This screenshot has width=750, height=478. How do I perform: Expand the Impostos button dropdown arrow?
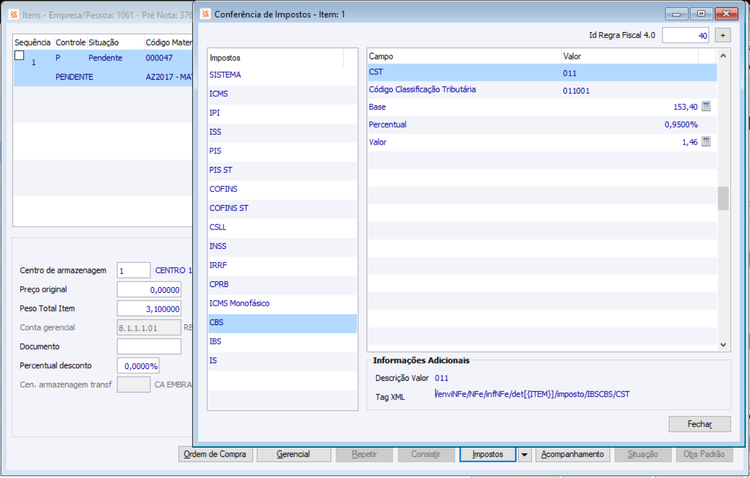coord(524,454)
